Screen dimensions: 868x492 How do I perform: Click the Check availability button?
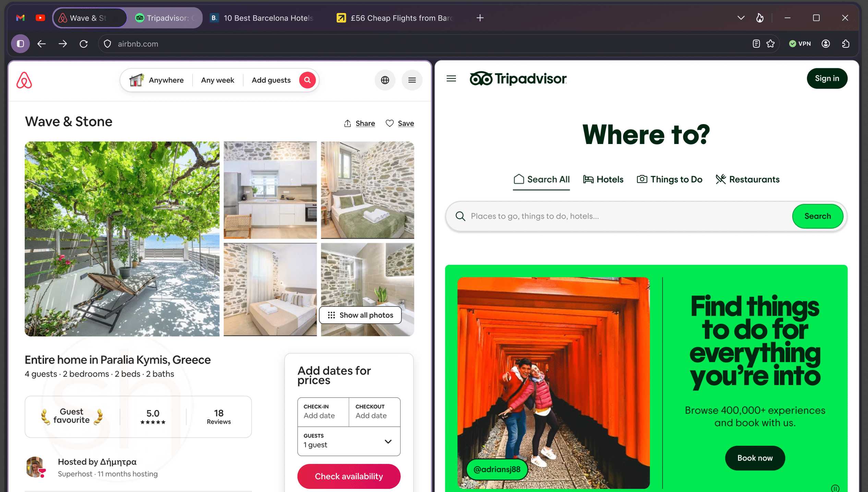click(x=349, y=476)
